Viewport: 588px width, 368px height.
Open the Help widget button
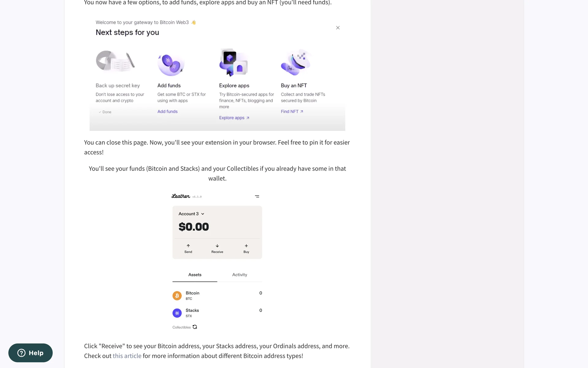(x=30, y=353)
